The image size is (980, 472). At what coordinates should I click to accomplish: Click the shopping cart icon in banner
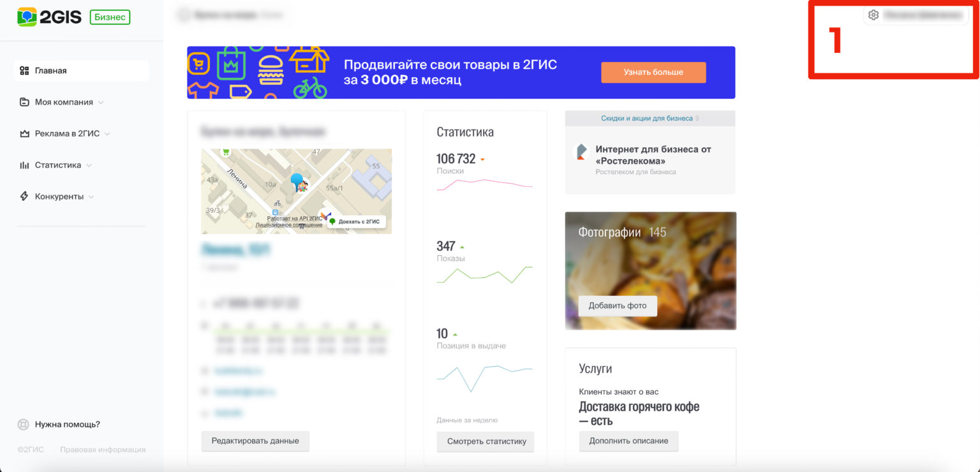click(198, 63)
